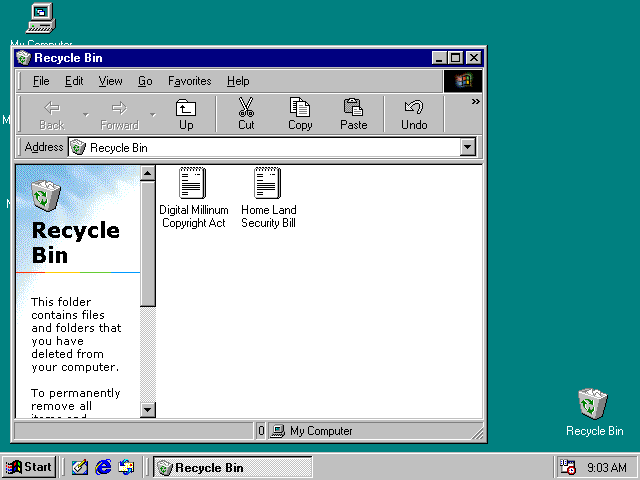Maximize the Recycle Bin window
Viewport: 640px width, 480px height.
(455, 58)
